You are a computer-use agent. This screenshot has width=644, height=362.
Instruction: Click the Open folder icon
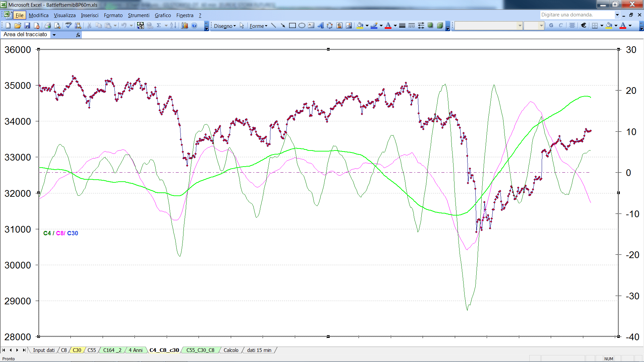(x=18, y=25)
